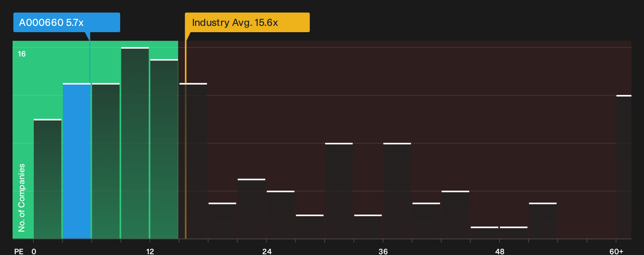The width and height of the screenshot is (644, 255).
Task: Click the PE axis label 0
Action: pyautogui.click(x=34, y=251)
